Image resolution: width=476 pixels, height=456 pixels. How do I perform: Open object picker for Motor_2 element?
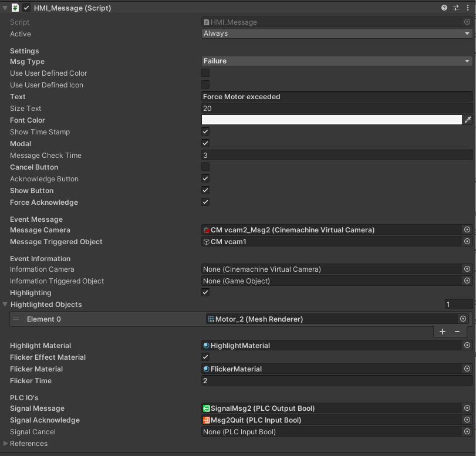click(463, 319)
